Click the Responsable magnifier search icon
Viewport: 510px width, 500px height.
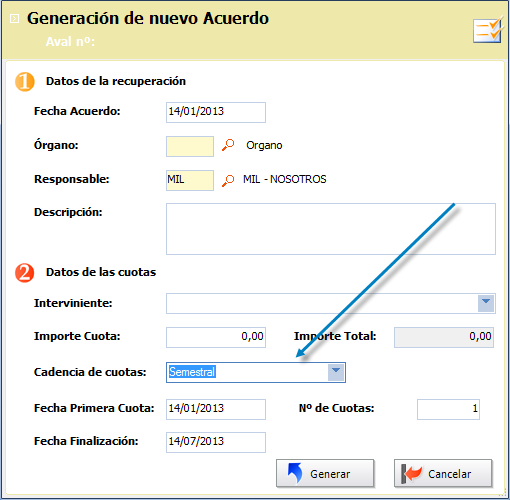(228, 180)
